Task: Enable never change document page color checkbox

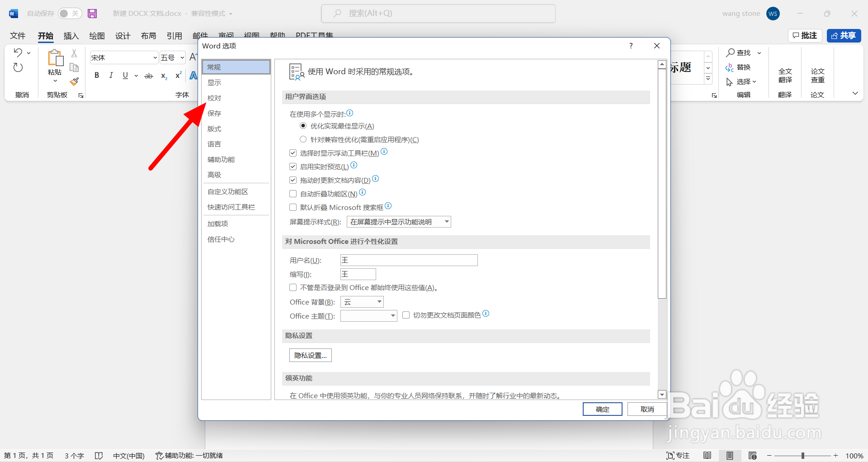Action: [x=406, y=315]
